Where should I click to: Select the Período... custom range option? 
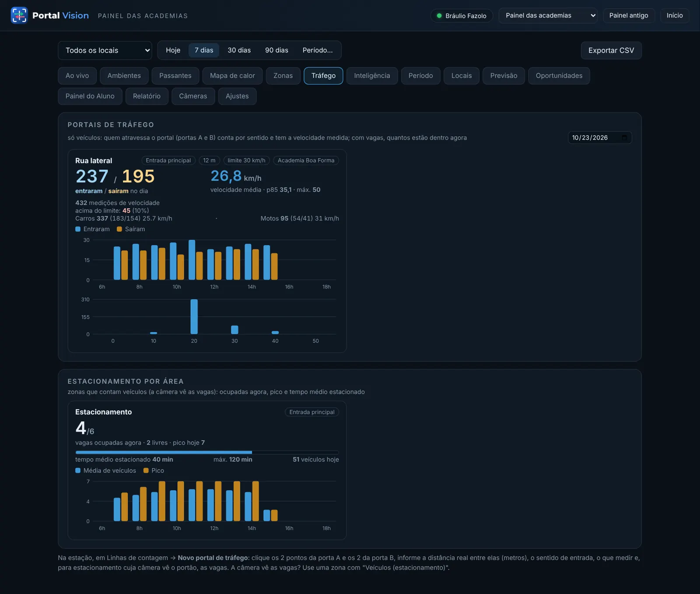click(318, 50)
